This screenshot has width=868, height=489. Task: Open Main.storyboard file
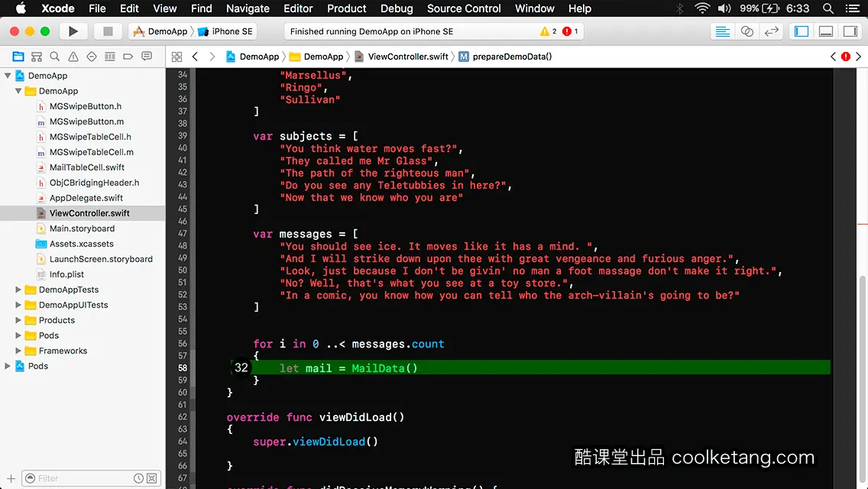tap(82, 228)
